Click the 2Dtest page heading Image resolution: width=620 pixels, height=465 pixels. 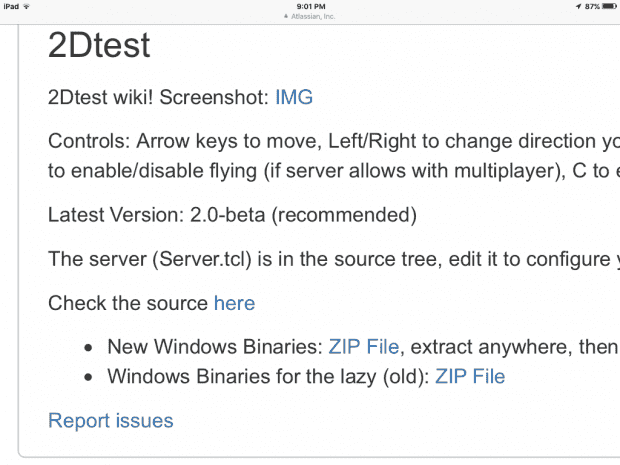click(x=99, y=45)
